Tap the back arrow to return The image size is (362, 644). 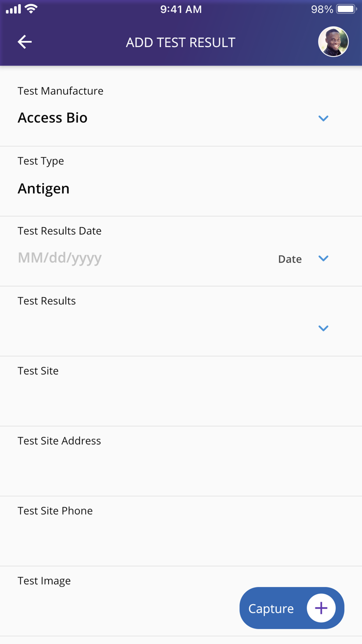24,42
